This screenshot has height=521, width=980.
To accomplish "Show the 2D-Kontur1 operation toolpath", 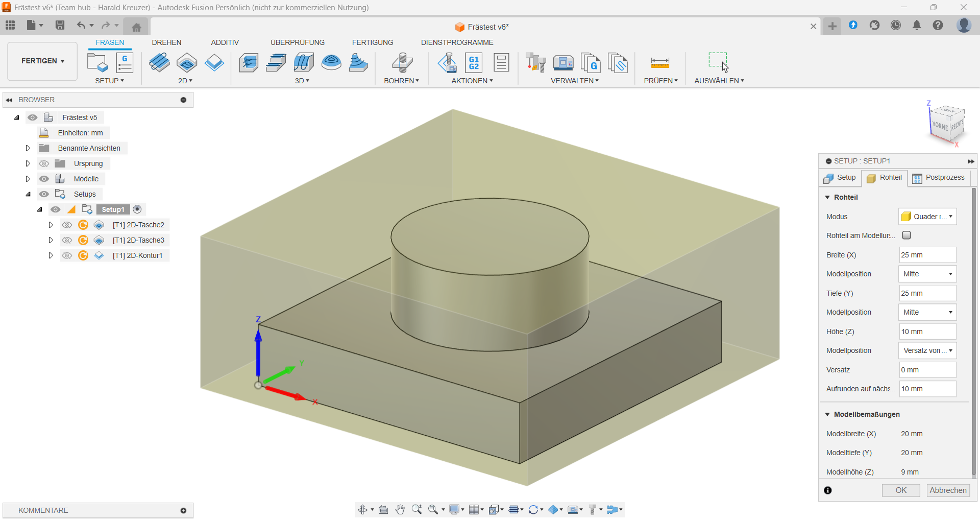I will click(x=67, y=255).
